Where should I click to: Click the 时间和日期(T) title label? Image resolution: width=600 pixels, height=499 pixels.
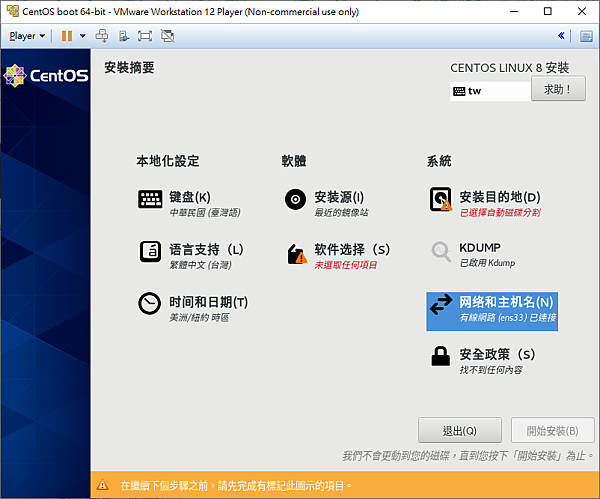coord(209,302)
